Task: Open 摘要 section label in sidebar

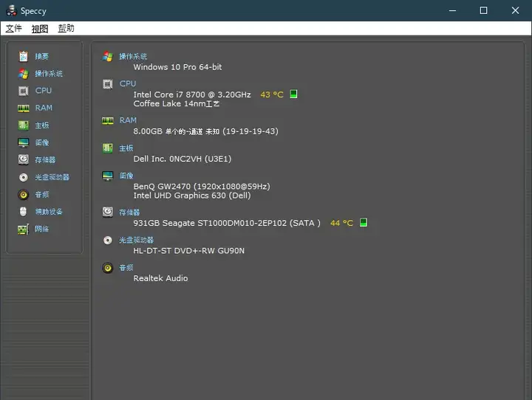Action: click(41, 57)
